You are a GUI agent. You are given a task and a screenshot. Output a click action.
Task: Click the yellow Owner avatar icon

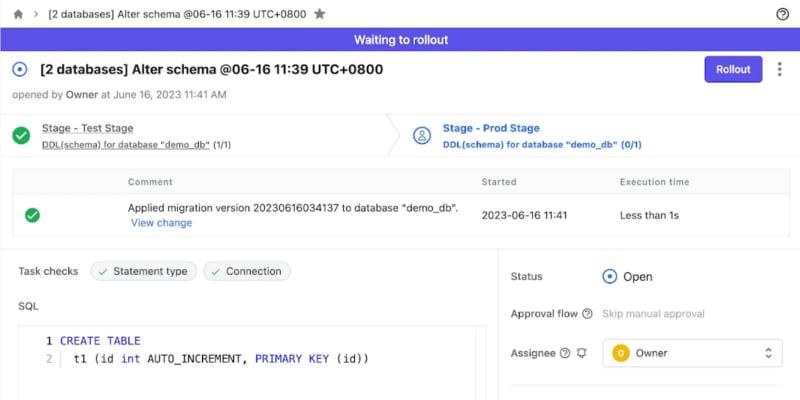click(x=621, y=353)
